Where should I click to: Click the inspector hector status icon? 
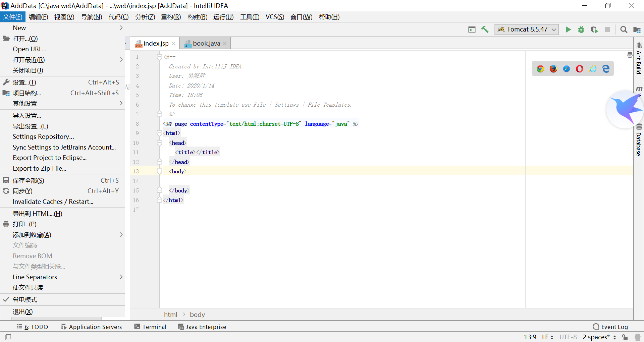coord(638,337)
